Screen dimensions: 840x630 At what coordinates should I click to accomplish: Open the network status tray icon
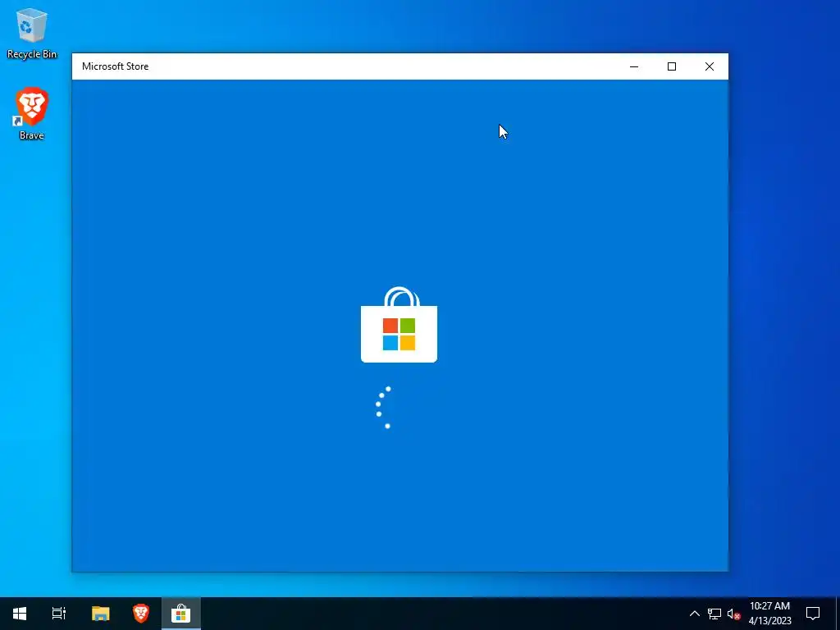[x=714, y=614]
